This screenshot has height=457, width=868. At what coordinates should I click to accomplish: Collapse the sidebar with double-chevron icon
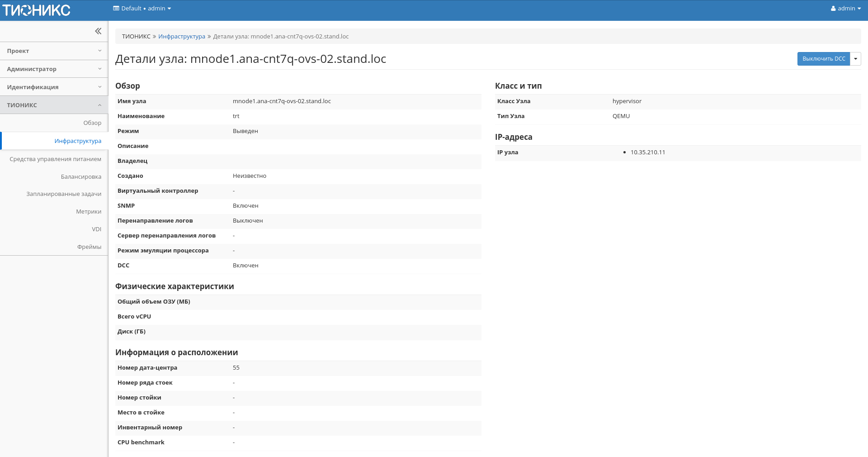[x=98, y=31]
